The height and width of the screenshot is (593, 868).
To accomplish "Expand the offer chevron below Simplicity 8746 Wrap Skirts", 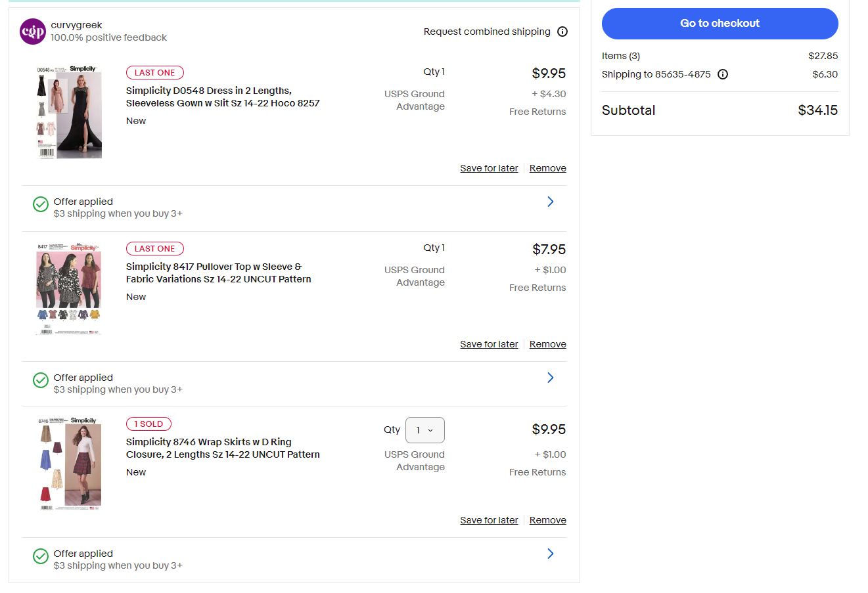I will (551, 554).
